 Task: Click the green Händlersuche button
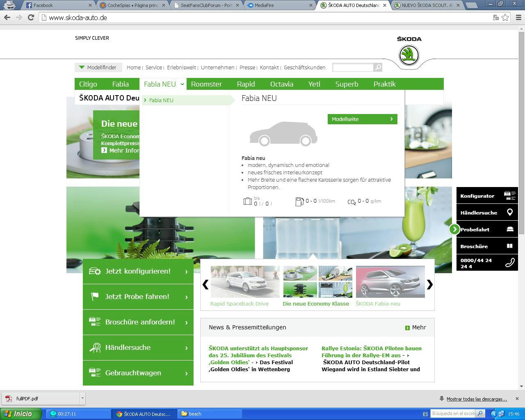138,347
